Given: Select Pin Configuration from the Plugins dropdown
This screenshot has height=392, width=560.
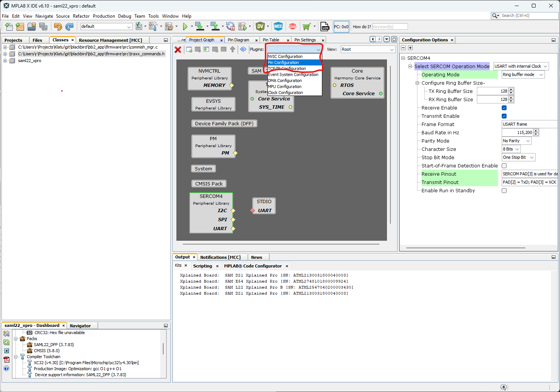Looking at the screenshot, I should [x=283, y=62].
